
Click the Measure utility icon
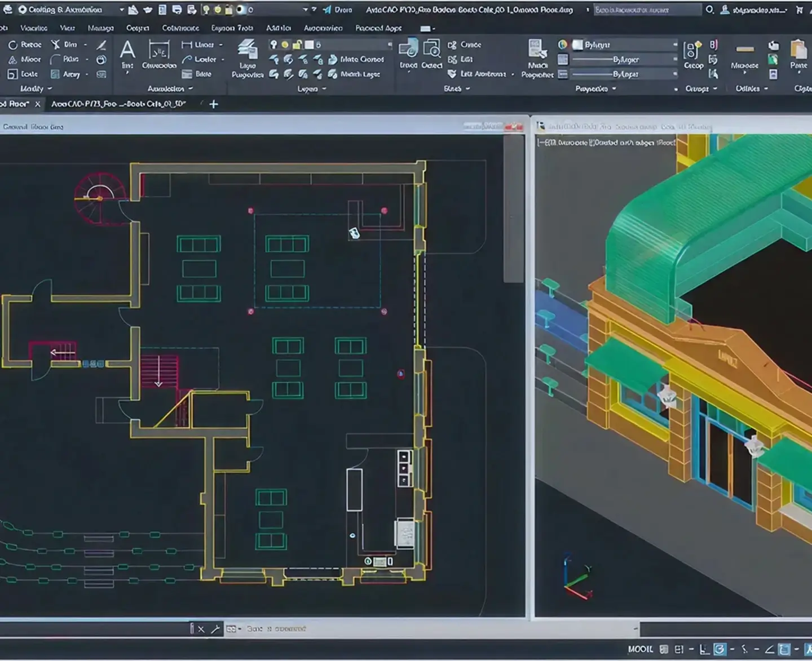click(x=744, y=51)
